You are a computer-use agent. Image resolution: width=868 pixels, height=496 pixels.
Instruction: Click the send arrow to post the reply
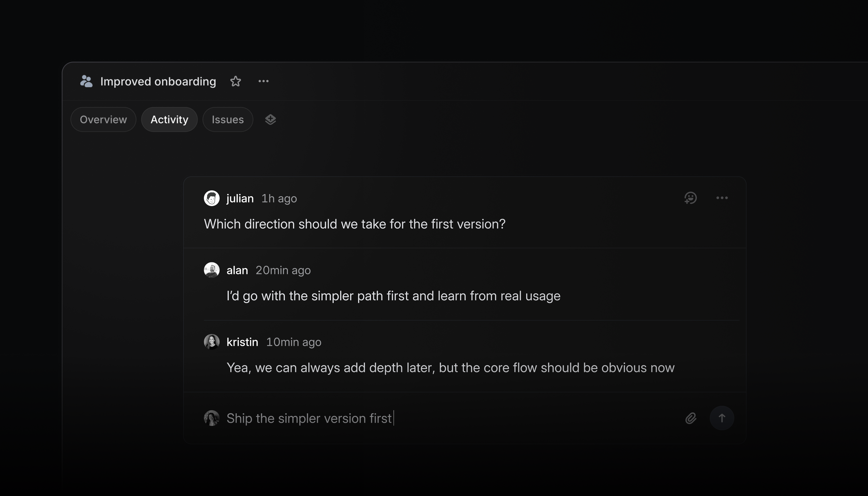tap(722, 418)
